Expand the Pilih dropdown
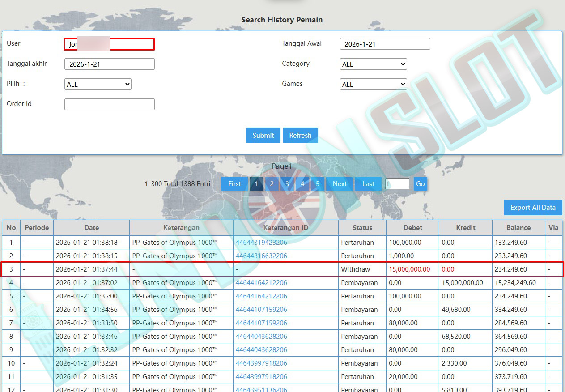Screen dimensions: 565x392 pyautogui.click(x=98, y=84)
